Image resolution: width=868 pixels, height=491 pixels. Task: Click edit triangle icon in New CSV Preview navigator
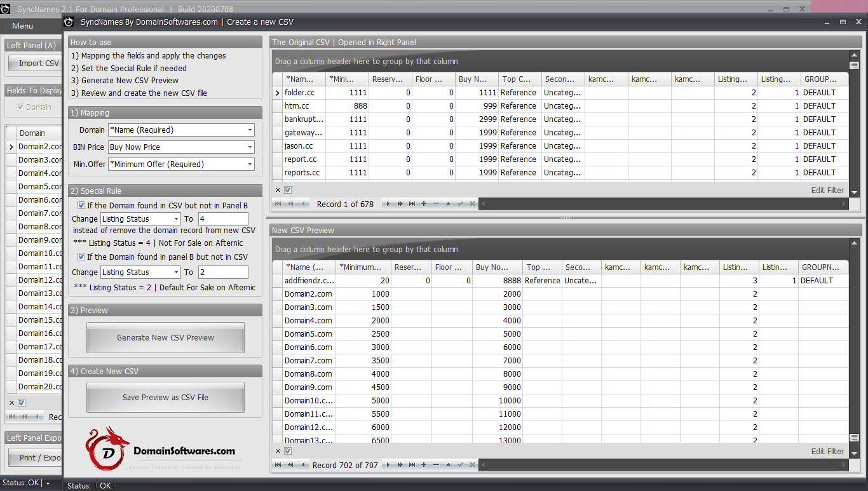(x=448, y=465)
